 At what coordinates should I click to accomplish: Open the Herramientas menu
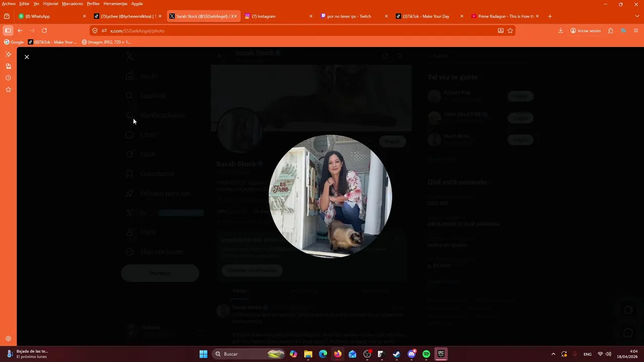(115, 4)
